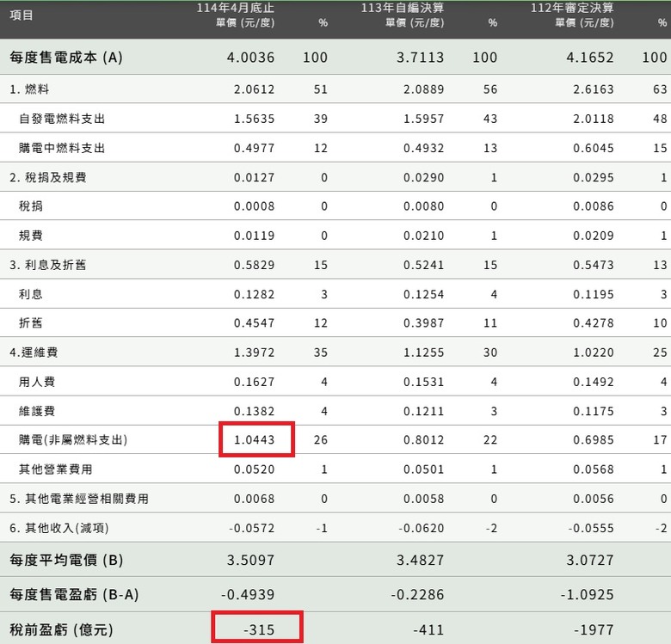671x644 pixels.
Task: Click the 1. 燃料 row label
Action: coord(29,89)
